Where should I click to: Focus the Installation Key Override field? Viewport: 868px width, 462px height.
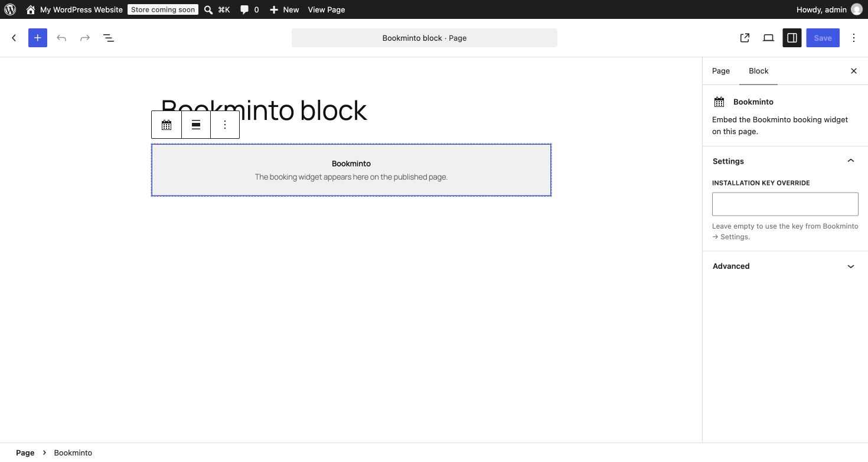pos(785,204)
